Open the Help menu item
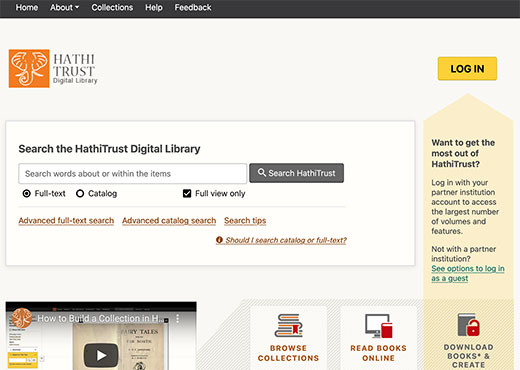The height and width of the screenshot is (370, 520). (x=154, y=7)
